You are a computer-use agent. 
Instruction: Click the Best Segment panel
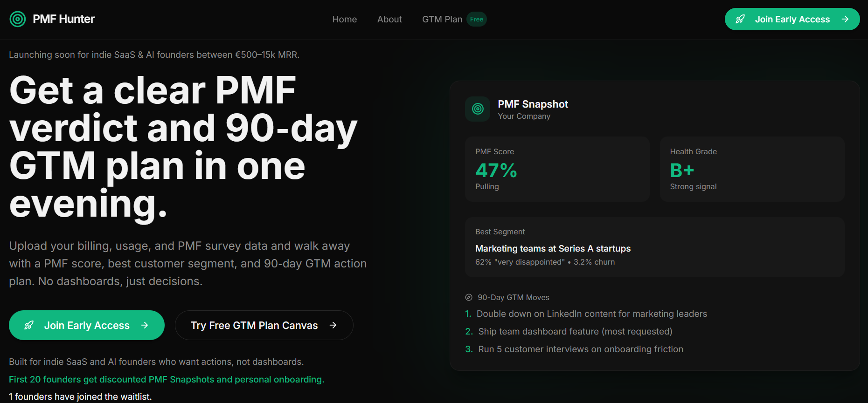[x=654, y=247]
